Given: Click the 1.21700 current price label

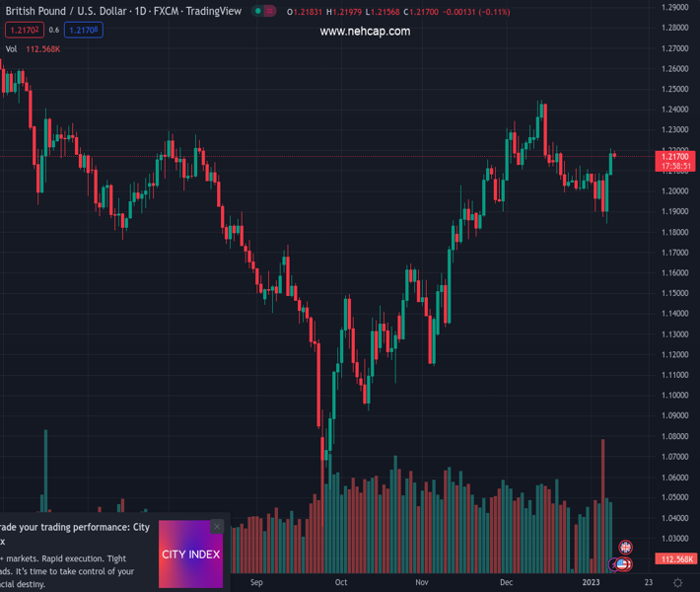Looking at the screenshot, I should (x=675, y=157).
